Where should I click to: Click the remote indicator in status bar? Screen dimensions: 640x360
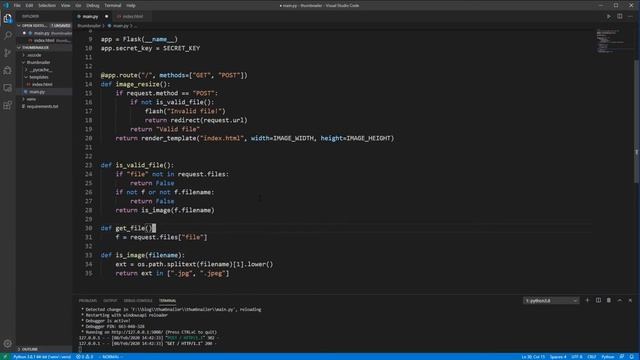pos(5,357)
